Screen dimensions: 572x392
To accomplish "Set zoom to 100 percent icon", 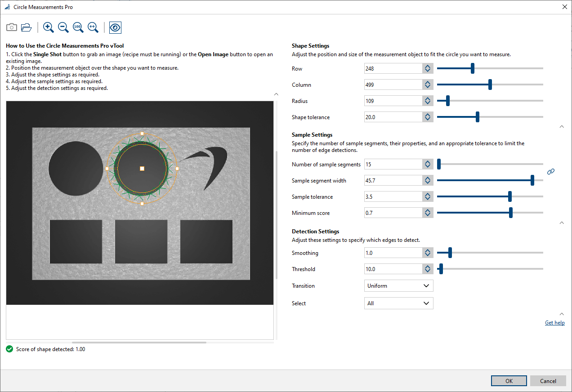I will pyautogui.click(x=78, y=27).
